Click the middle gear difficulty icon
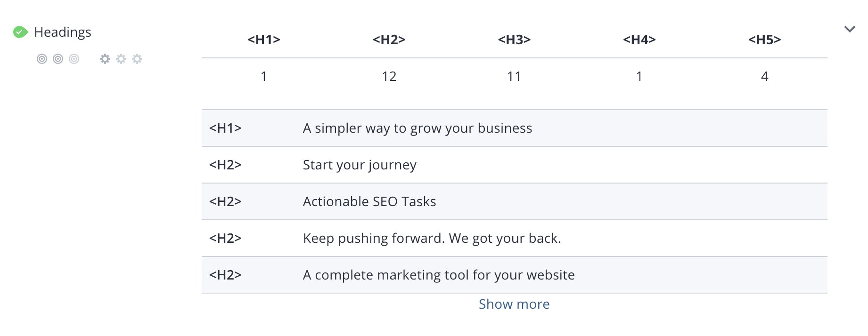This screenshot has height=336, width=868. (x=121, y=59)
